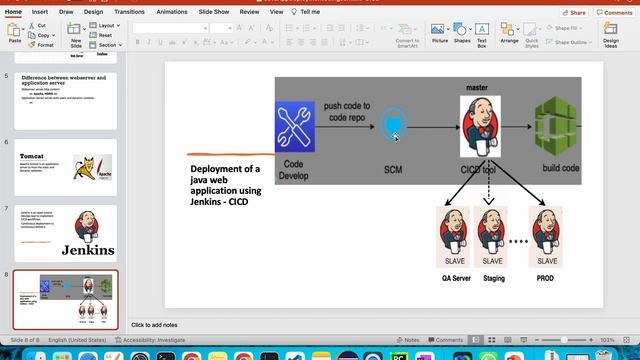The width and height of the screenshot is (640, 360).
Task: Open the font size combo box
Action: pos(222,28)
